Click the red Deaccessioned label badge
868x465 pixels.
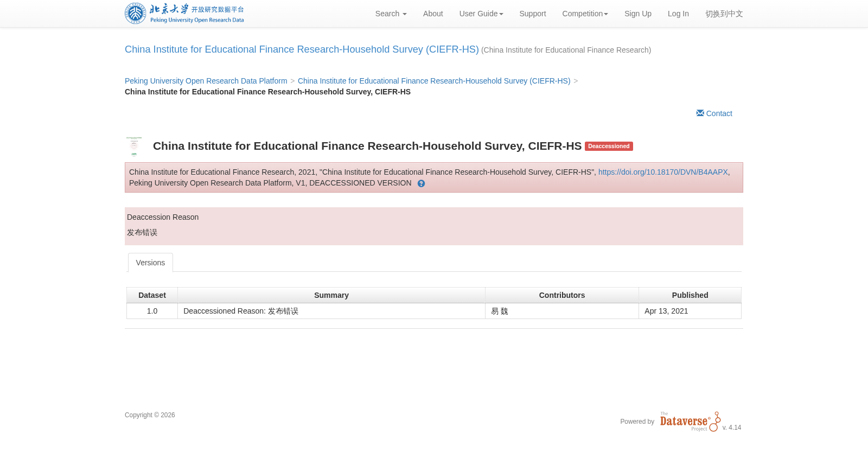pyautogui.click(x=609, y=146)
